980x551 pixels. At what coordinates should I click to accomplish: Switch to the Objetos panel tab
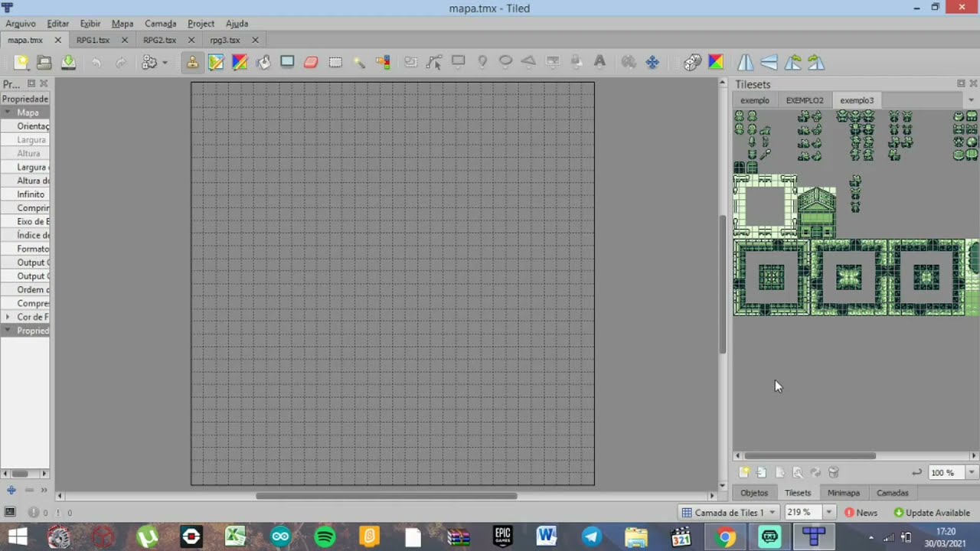[x=754, y=493]
